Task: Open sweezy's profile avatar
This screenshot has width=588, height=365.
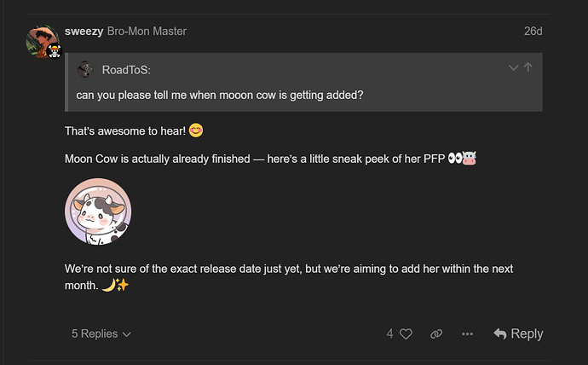Action: [42, 41]
